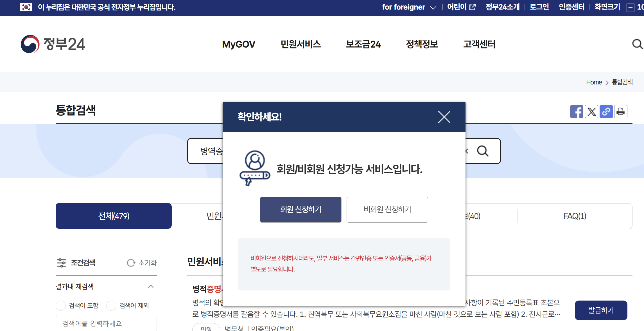Copy page link with link icon

pyautogui.click(x=606, y=112)
